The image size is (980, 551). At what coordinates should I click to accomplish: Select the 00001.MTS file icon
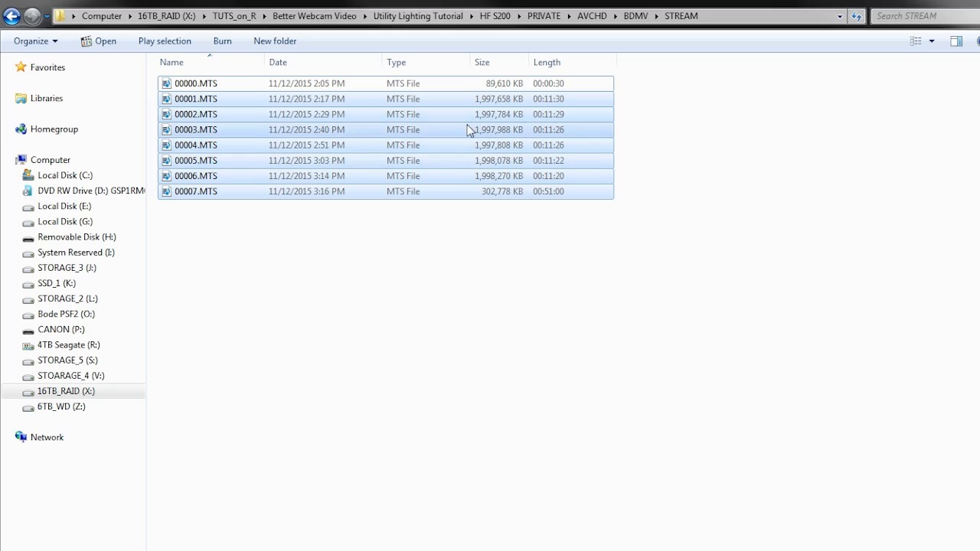click(166, 99)
